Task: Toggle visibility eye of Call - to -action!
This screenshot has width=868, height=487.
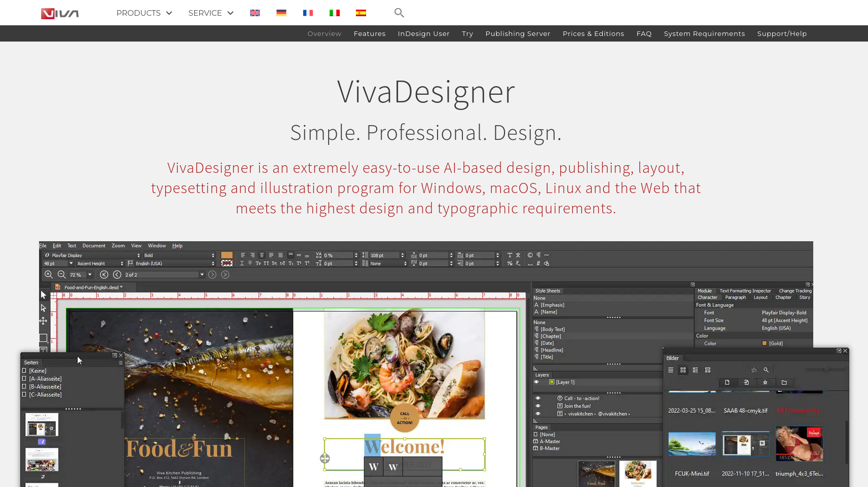Action: (538, 398)
